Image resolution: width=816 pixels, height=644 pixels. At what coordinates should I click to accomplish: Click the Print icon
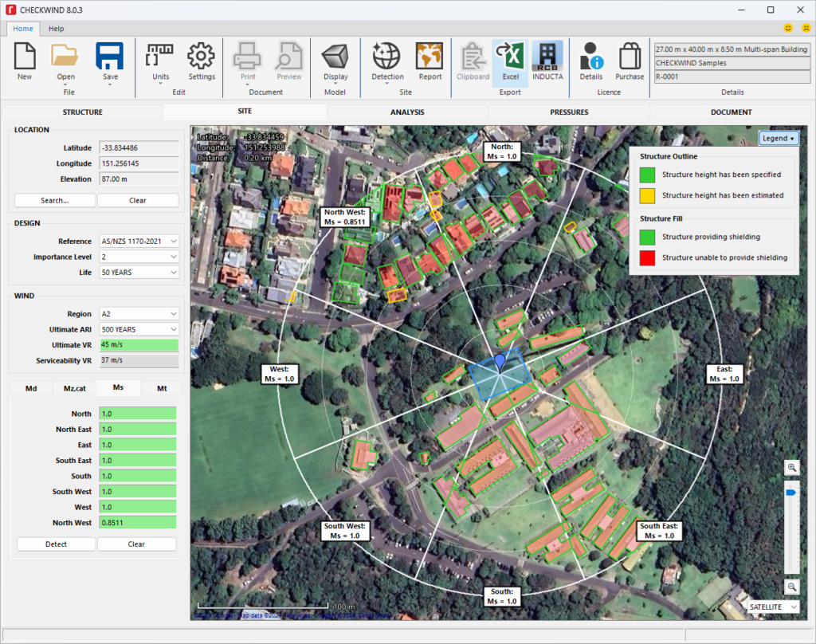(248, 57)
